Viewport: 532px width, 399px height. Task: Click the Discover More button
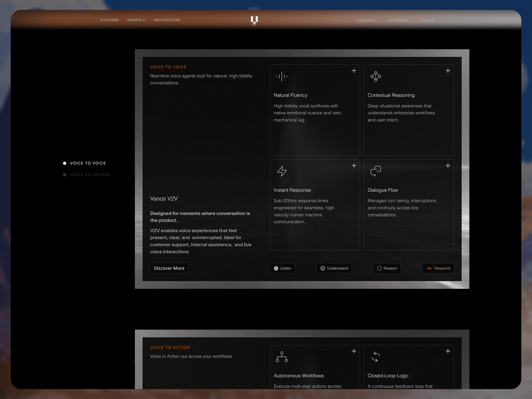click(169, 268)
